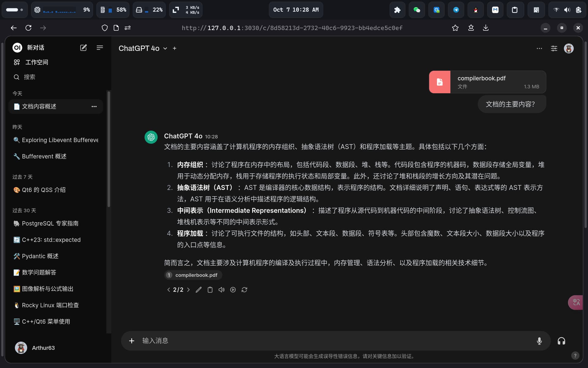Copy the response with the clipboard icon
Viewport: 588px width, 368px height.
click(x=210, y=290)
